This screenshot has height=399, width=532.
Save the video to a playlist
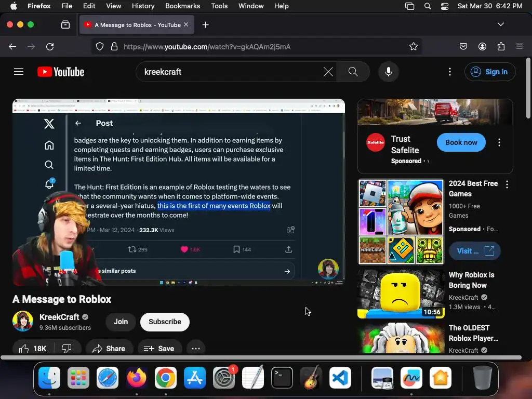[159, 349]
